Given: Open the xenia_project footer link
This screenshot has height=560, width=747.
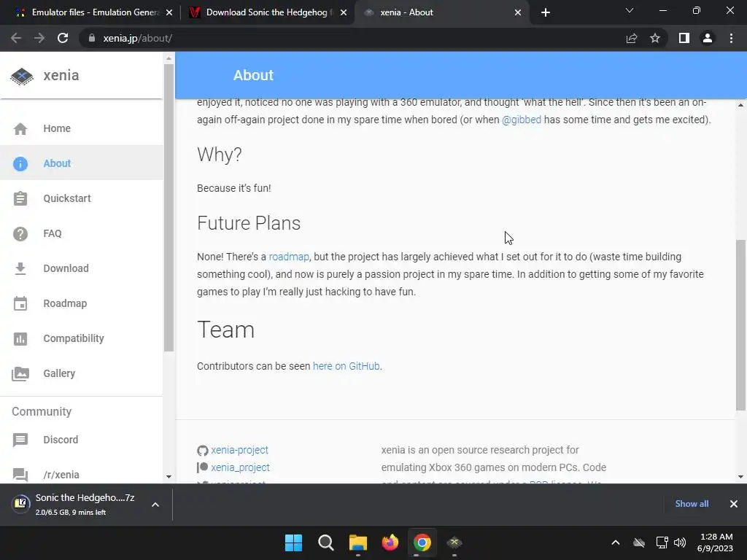Looking at the screenshot, I should (240, 467).
